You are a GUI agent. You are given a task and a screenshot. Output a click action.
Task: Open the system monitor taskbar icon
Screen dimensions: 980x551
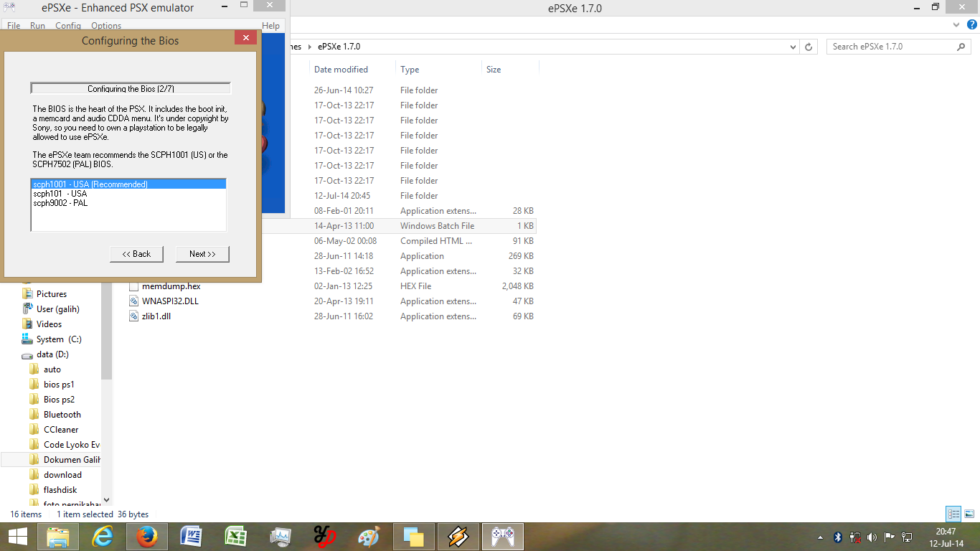[281, 537]
